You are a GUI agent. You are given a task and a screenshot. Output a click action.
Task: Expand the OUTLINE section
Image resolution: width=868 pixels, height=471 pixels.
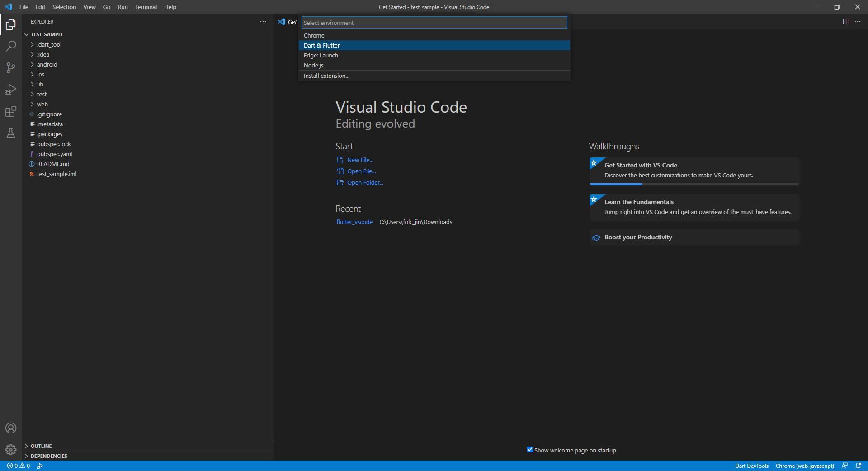[x=147, y=446]
